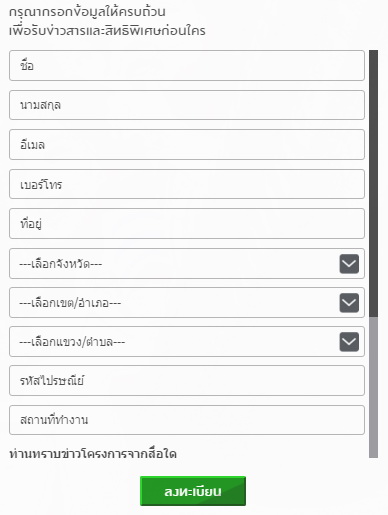
Task: Expand the ---เลือกเขต/อำเภอ--- select box
Action: [x=187, y=302]
